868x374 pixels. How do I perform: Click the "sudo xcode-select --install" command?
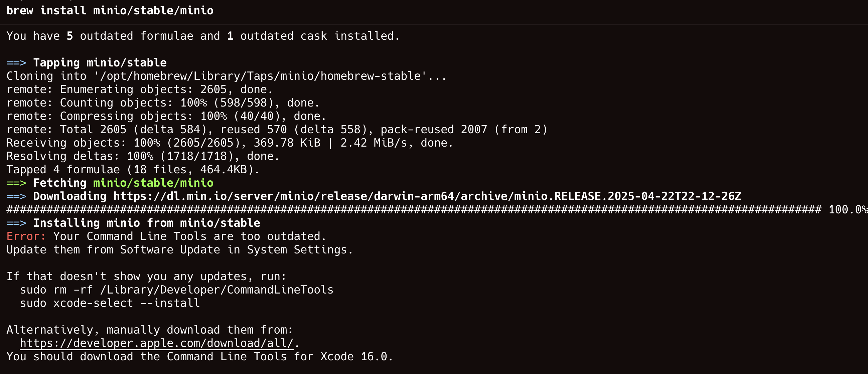tap(110, 303)
